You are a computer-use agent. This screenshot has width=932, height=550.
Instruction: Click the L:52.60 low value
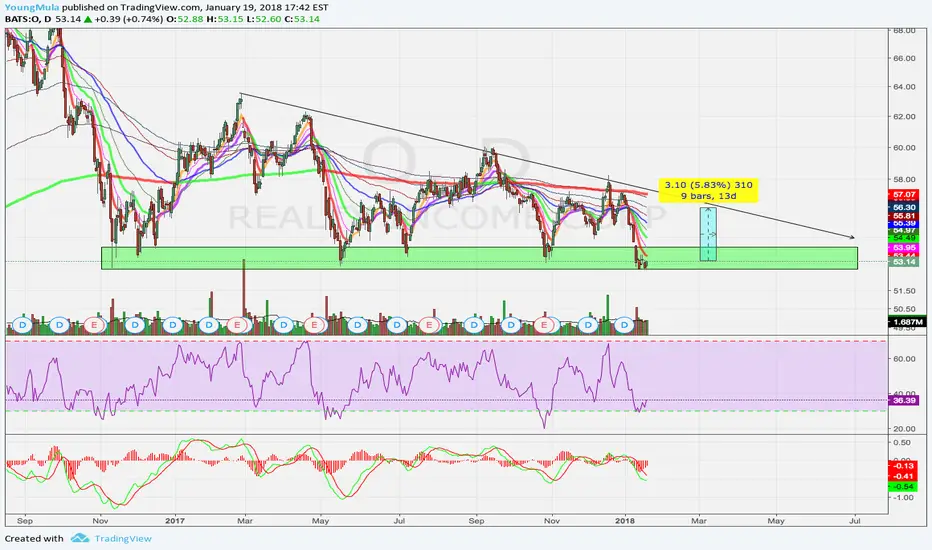(x=263, y=19)
